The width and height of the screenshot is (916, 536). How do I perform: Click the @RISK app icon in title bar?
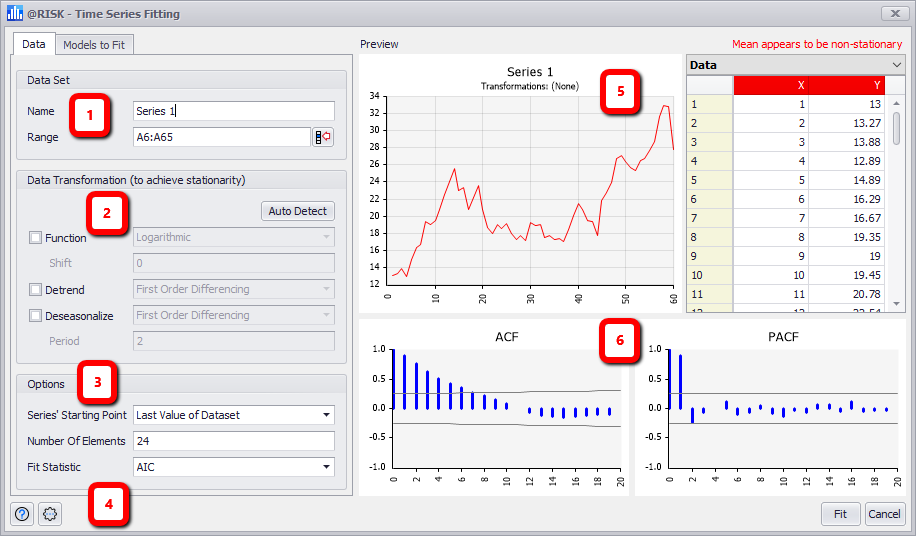tap(14, 13)
